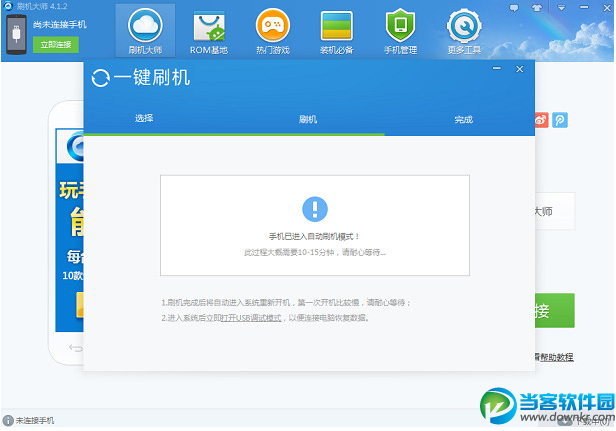Select the 选择 step tab
616x431 pixels.
(x=144, y=118)
